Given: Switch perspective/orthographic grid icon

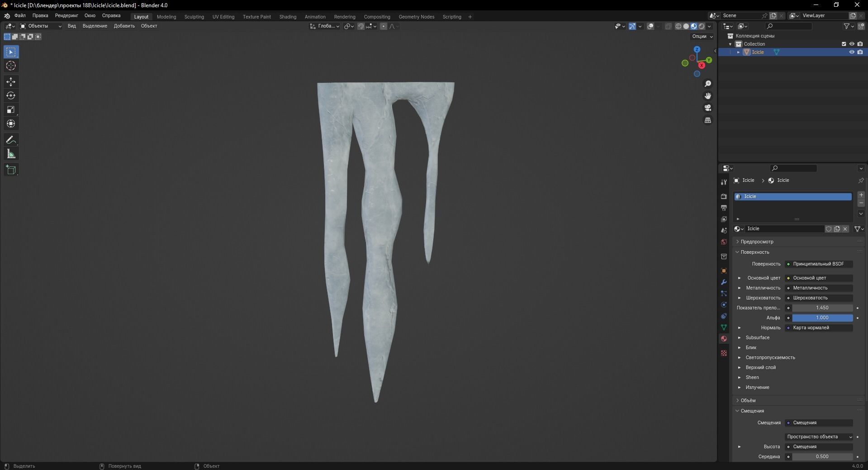Looking at the screenshot, I should pyautogui.click(x=708, y=120).
